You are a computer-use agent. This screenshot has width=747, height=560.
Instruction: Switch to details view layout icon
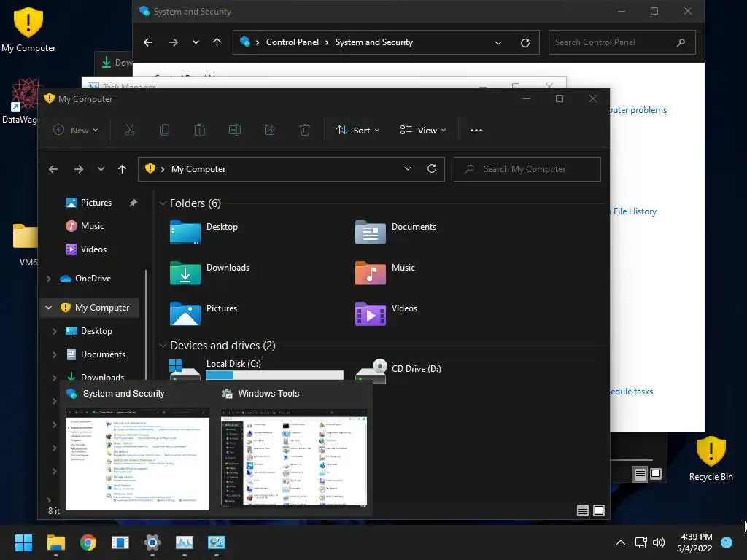(583, 510)
